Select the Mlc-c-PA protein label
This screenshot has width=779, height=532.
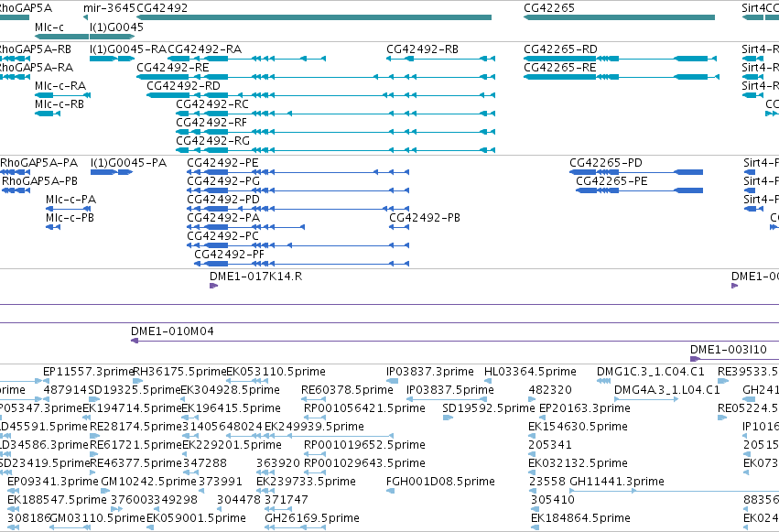pyautogui.click(x=71, y=200)
